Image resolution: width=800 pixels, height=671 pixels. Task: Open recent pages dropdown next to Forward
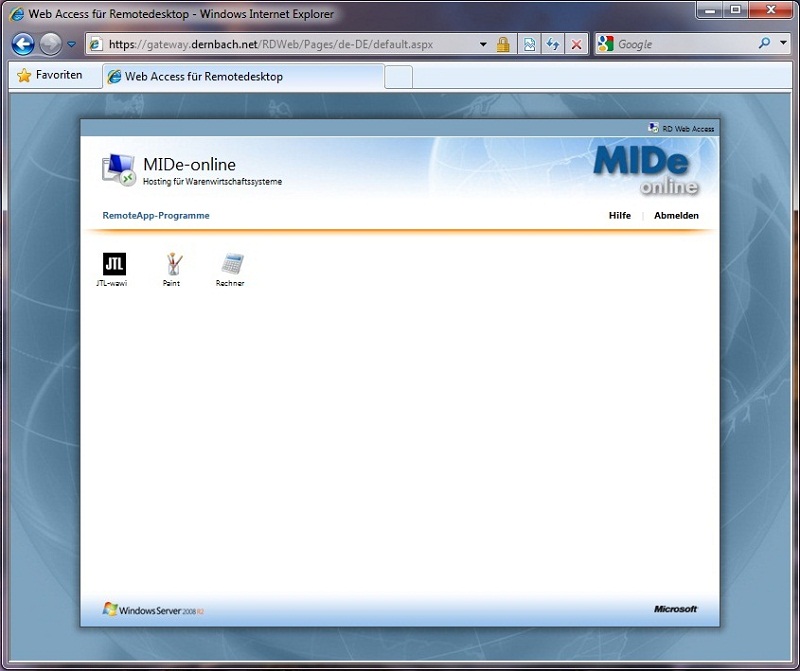coord(71,44)
